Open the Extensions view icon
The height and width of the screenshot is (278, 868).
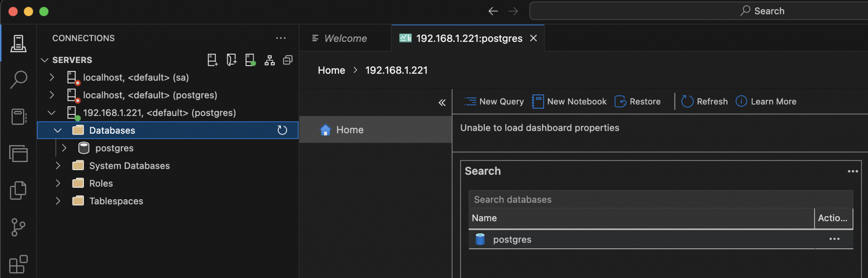coord(18,264)
